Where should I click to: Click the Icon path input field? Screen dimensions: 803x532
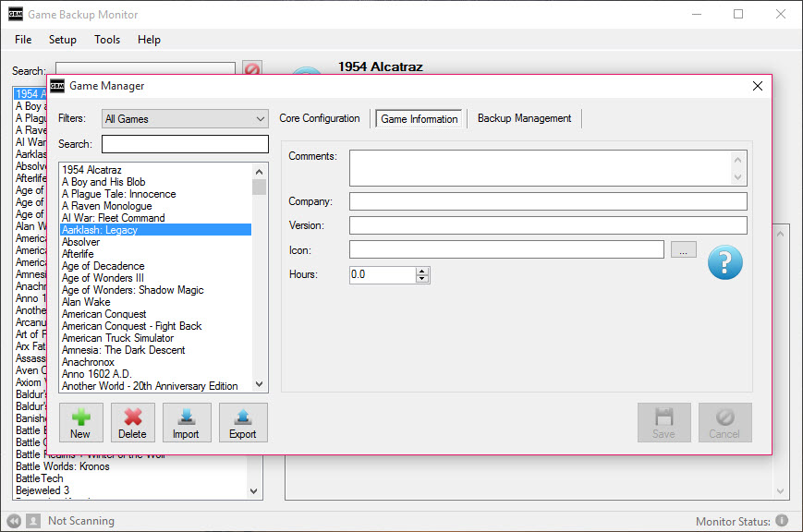506,250
